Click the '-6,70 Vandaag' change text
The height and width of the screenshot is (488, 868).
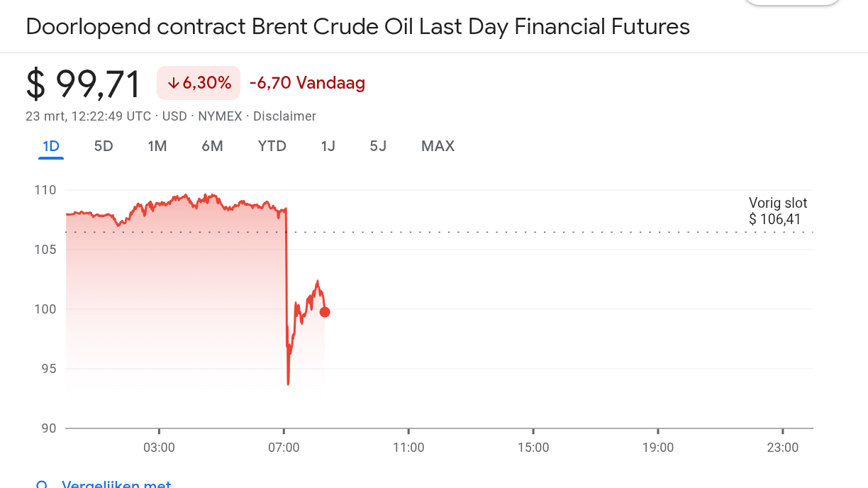[307, 83]
